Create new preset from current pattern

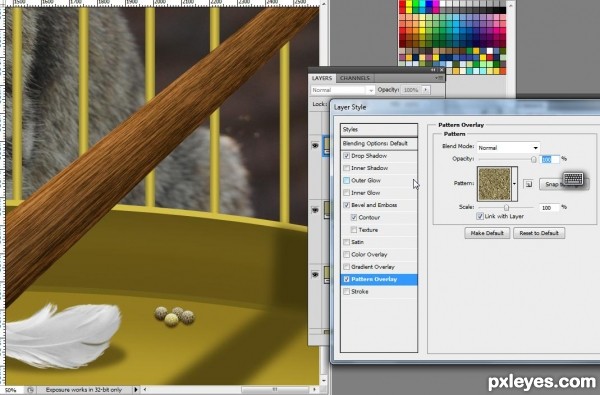point(528,184)
